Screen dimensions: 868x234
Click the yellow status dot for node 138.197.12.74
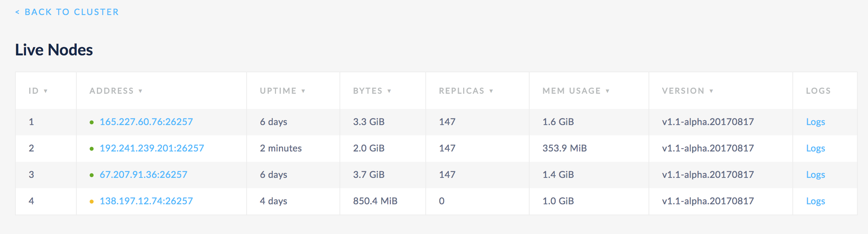pos(92,201)
